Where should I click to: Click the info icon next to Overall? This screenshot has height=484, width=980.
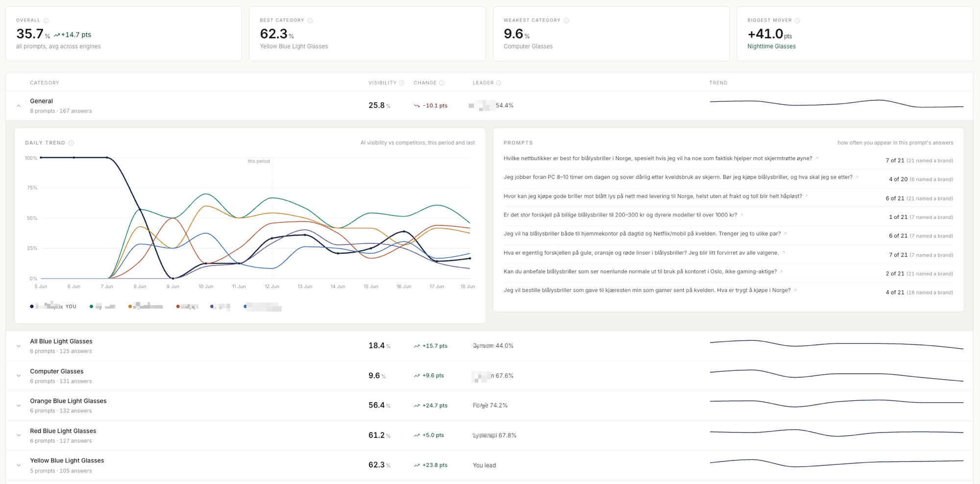46,21
